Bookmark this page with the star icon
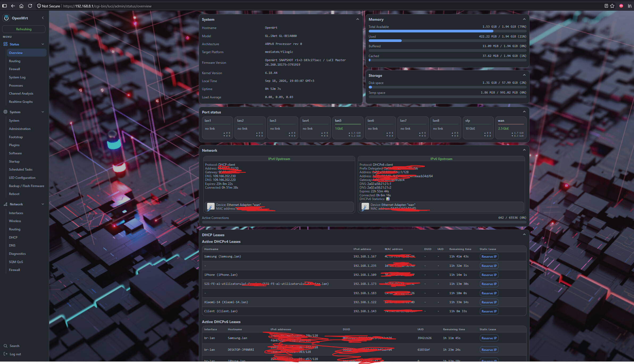Image resolution: width=634 pixels, height=364 pixels. tap(612, 6)
